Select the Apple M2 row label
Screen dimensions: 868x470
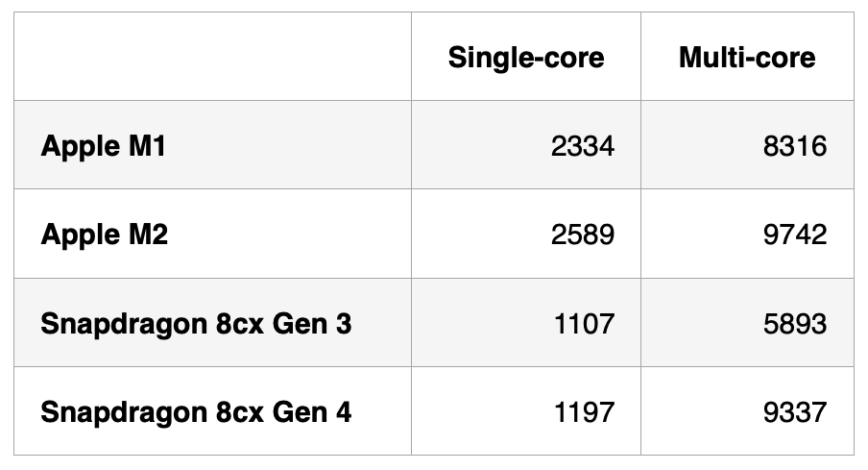(x=105, y=235)
